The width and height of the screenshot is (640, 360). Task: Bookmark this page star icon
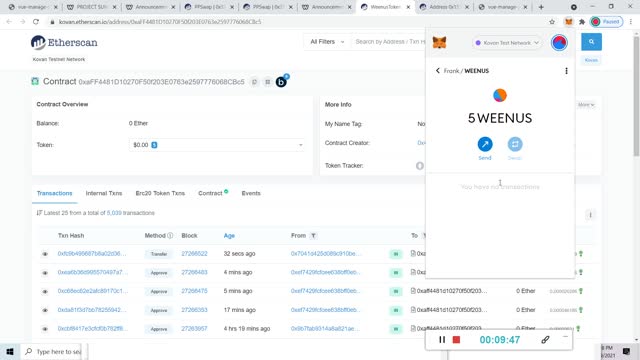552,22
